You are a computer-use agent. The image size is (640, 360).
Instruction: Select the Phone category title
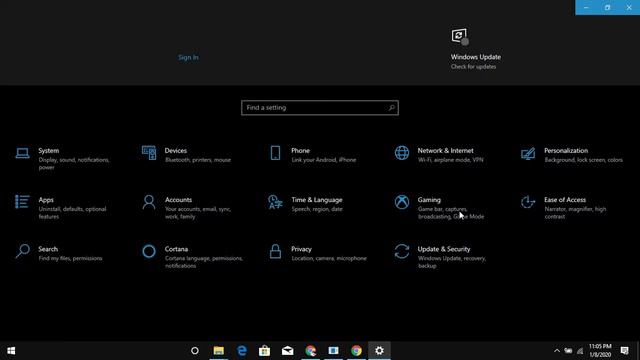coord(300,151)
